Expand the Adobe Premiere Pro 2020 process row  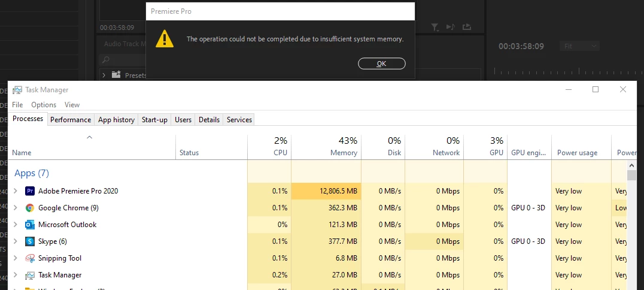[x=16, y=191]
